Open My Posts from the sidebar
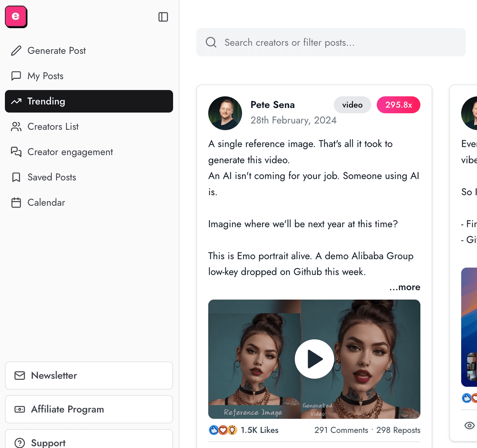Image resolution: width=477 pixels, height=448 pixels. [x=45, y=76]
